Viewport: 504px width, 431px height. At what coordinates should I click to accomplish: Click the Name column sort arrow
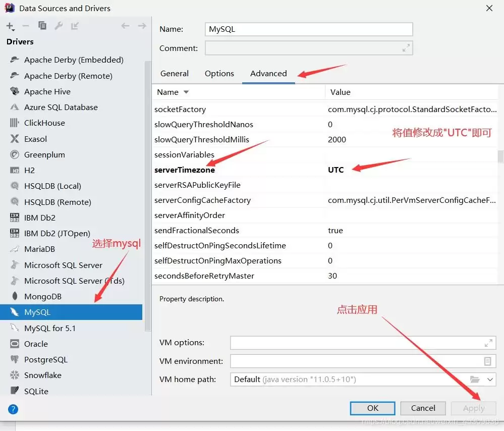coord(186,92)
